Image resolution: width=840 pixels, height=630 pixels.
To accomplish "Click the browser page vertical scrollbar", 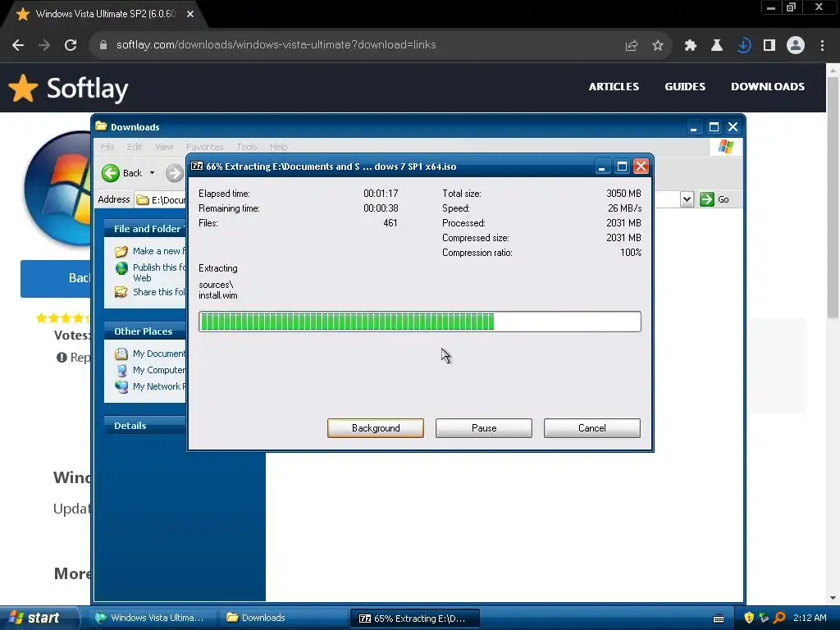I will [833, 199].
